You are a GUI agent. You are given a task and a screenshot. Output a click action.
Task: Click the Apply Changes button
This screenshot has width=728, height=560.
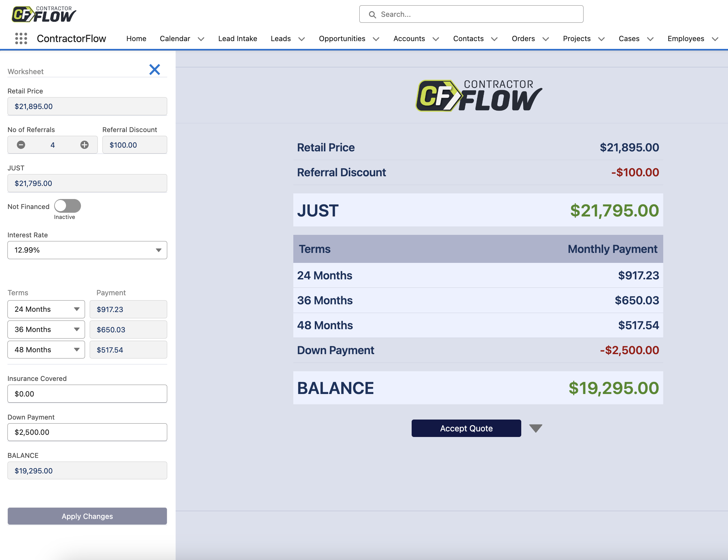point(87,516)
